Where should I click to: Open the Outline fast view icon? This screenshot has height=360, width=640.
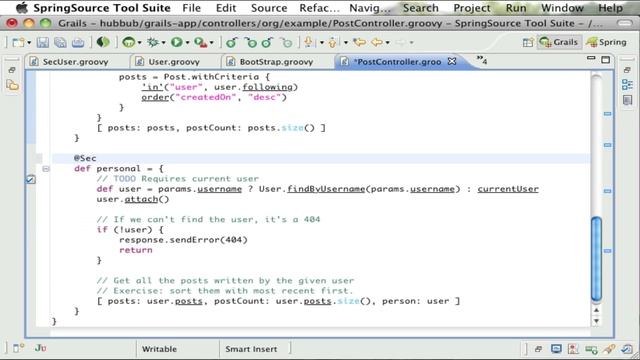pyautogui.click(x=627, y=85)
